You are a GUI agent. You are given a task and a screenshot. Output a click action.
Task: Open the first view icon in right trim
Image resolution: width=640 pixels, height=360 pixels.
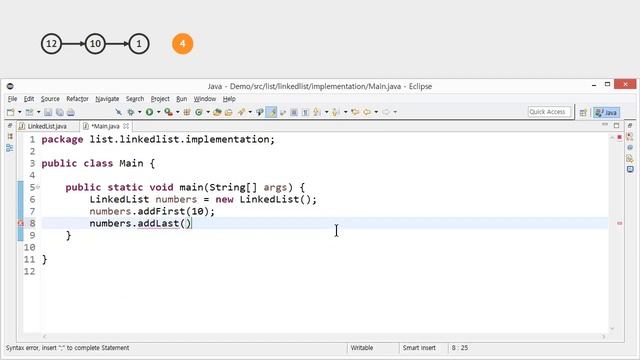coord(630,137)
